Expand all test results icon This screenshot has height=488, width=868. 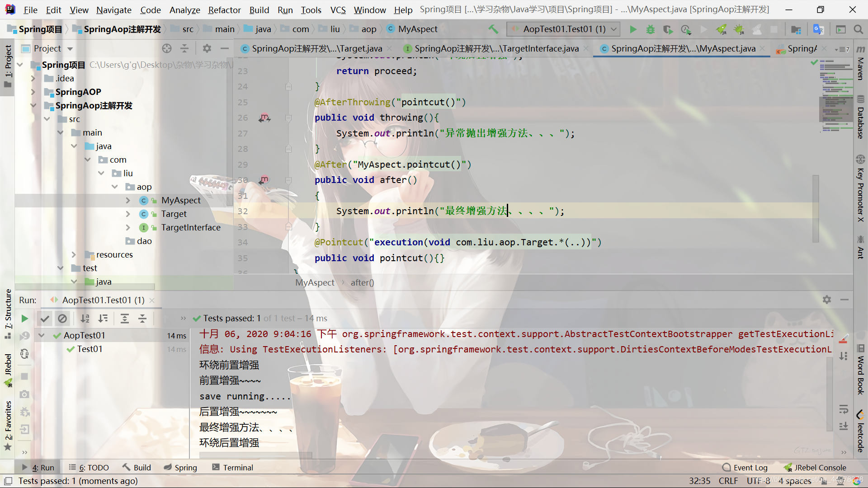(x=125, y=319)
